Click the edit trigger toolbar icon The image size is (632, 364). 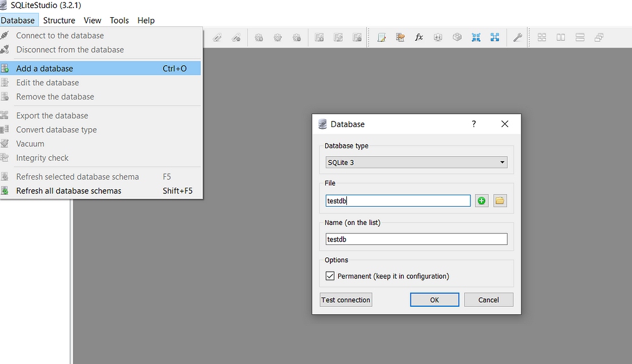point(278,38)
